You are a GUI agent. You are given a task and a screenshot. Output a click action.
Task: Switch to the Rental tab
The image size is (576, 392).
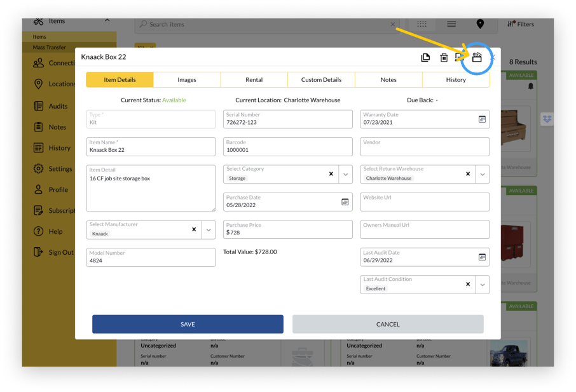254,80
